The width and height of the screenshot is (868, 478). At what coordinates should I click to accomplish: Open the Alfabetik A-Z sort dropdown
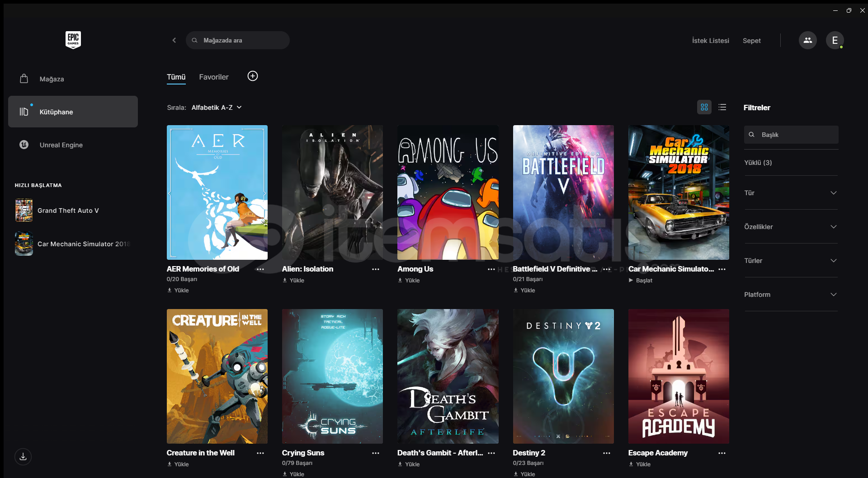217,108
